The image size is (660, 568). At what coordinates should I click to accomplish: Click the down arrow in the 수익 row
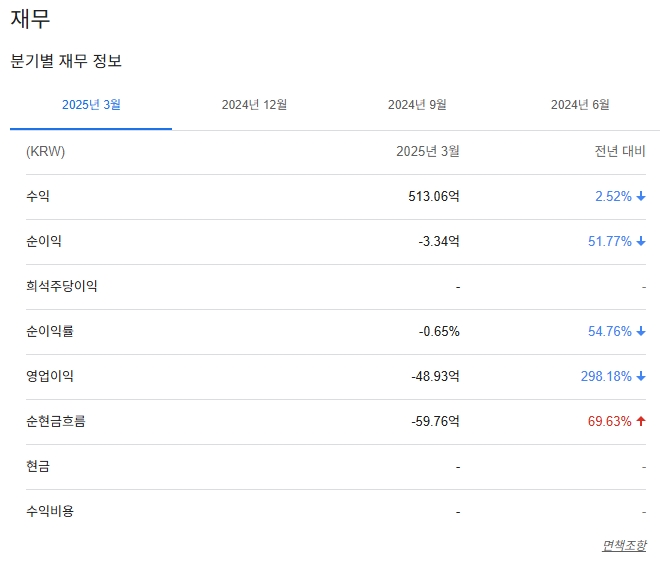click(641, 197)
